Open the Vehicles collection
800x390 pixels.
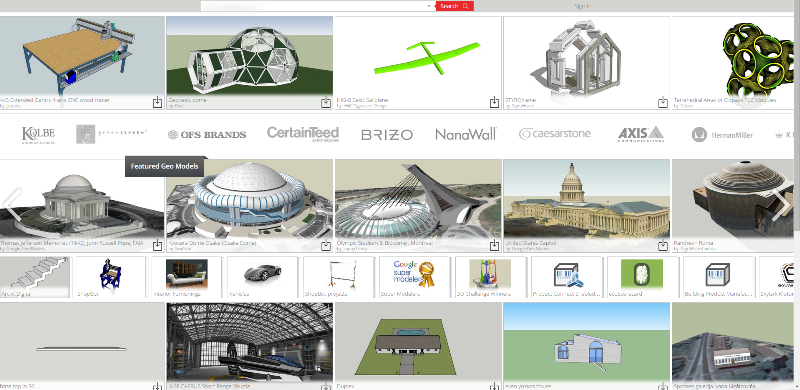click(262, 277)
